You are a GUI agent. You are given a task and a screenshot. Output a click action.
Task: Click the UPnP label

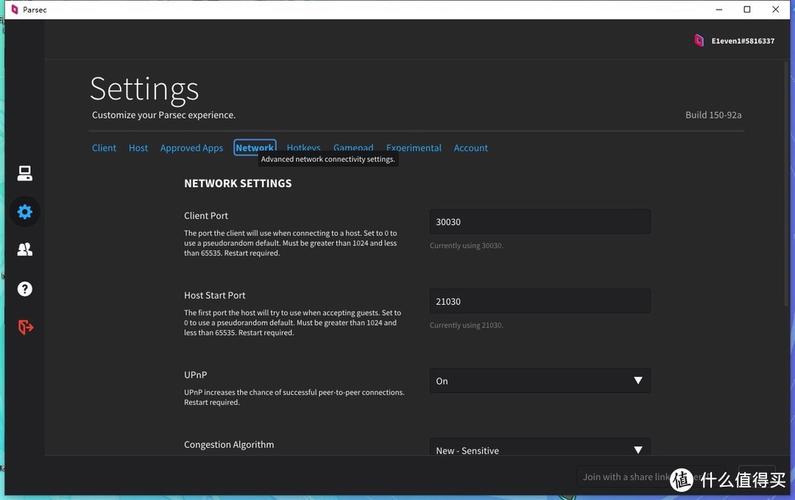pyautogui.click(x=195, y=375)
